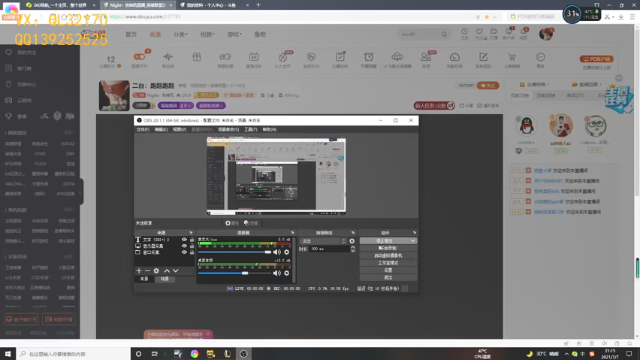Open the scene transition type combo box

pyautogui.click(x=323, y=241)
